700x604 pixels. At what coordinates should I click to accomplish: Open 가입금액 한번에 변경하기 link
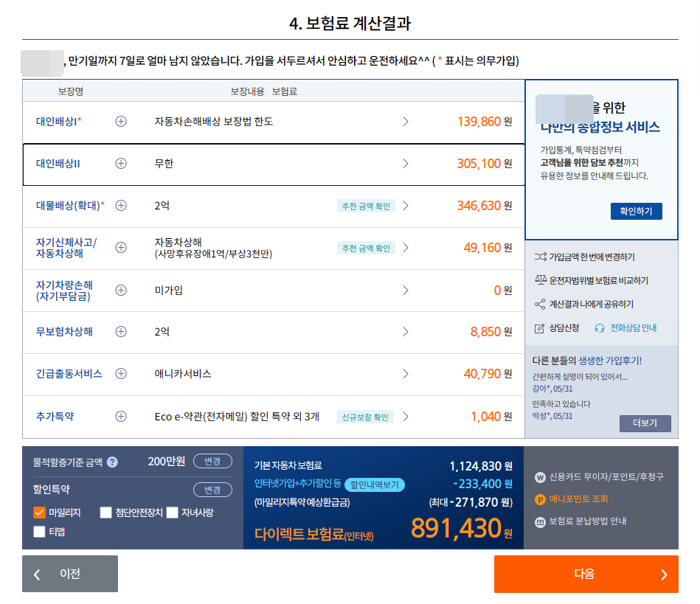592,257
